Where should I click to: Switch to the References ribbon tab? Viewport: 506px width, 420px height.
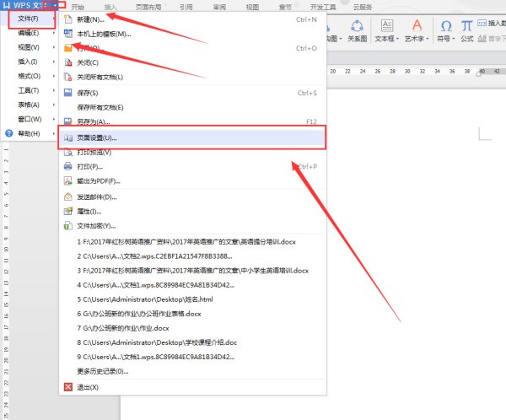point(186,7)
